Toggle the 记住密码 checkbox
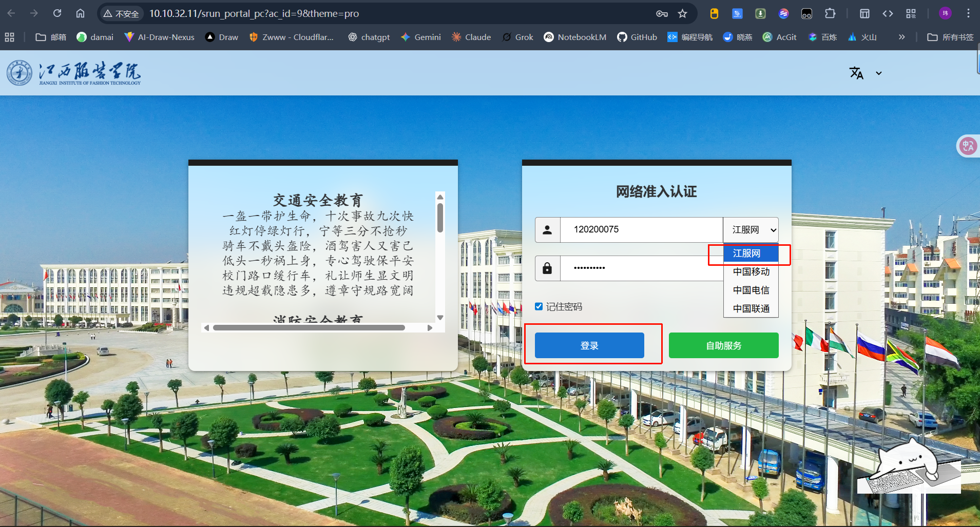The height and width of the screenshot is (527, 980). click(539, 306)
